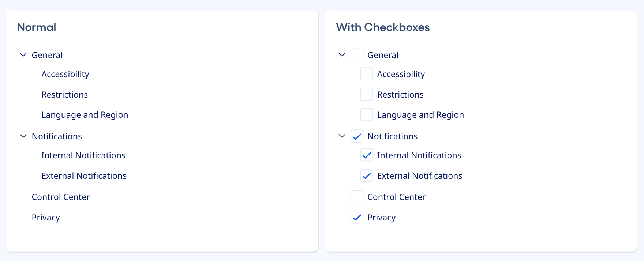Check the General checkbox

tap(357, 54)
